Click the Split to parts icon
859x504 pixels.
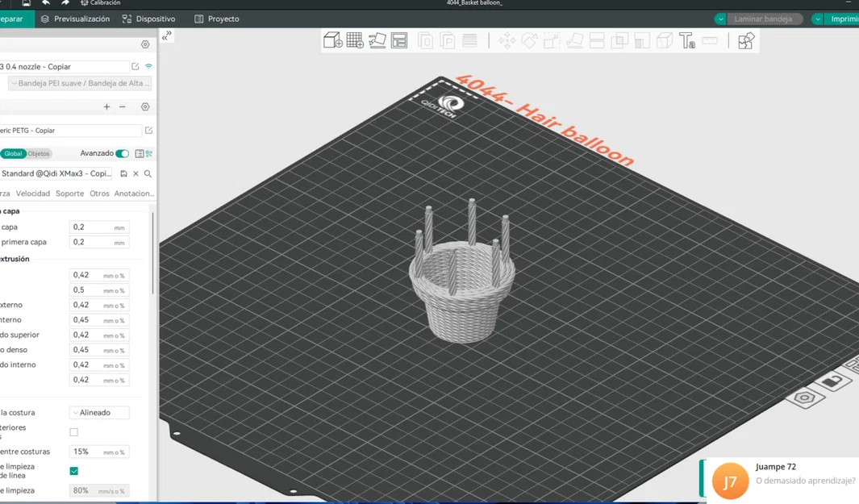pyautogui.click(x=448, y=40)
